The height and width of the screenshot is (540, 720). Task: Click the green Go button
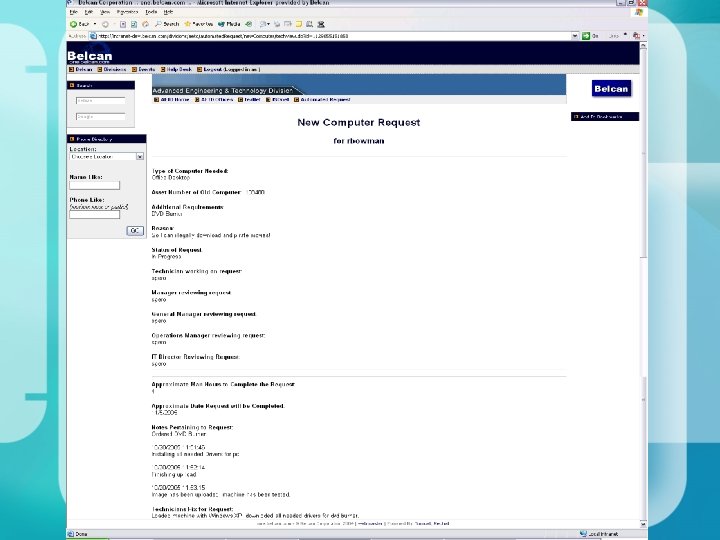coord(591,36)
